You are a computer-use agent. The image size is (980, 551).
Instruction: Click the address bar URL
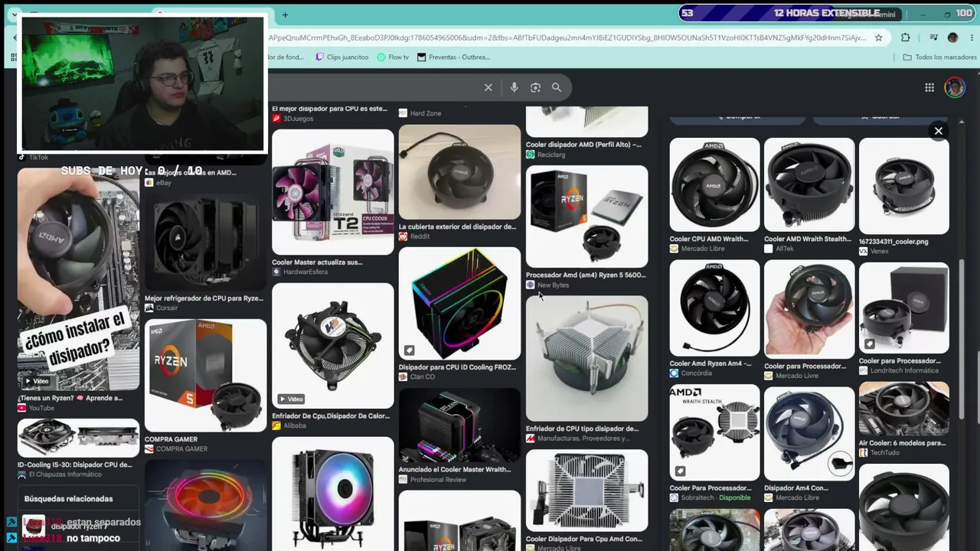click(x=567, y=37)
